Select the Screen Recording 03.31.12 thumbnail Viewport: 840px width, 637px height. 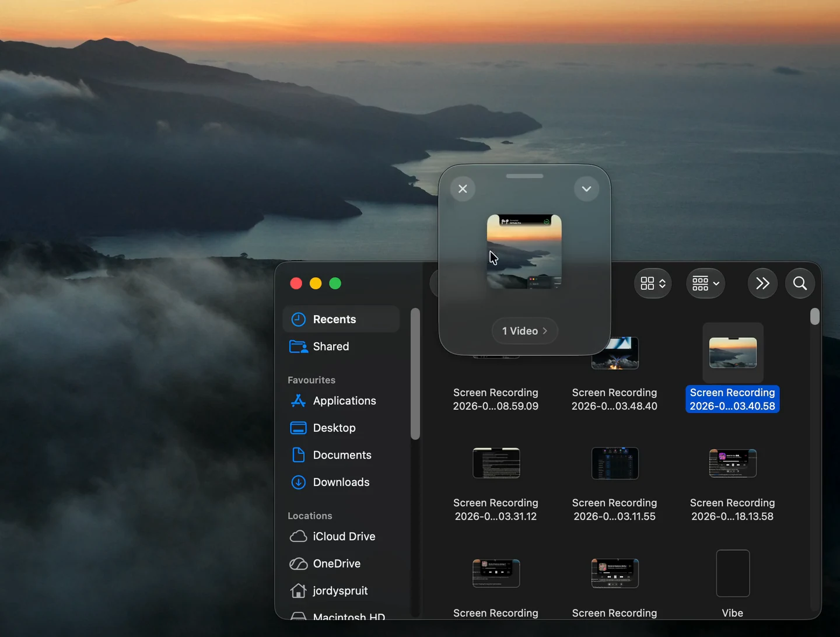pos(496,463)
